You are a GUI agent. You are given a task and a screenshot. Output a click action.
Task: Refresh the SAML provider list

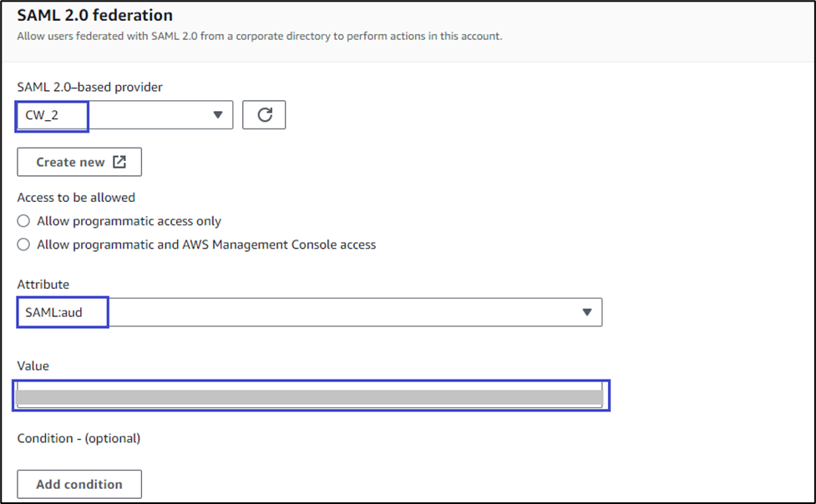pos(264,115)
